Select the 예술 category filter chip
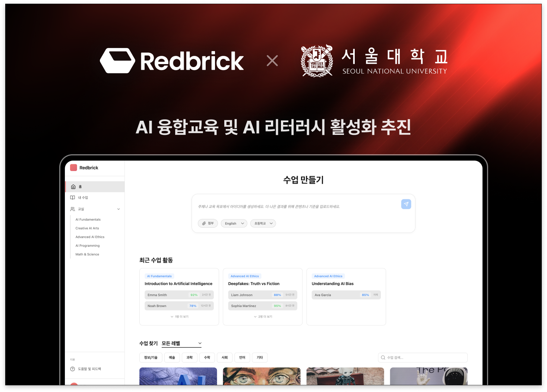The width and height of the screenshot is (547, 392). (172, 357)
